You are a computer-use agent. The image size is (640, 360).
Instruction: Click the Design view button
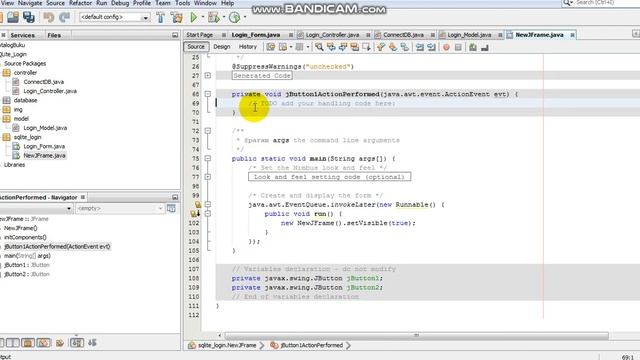tap(222, 47)
